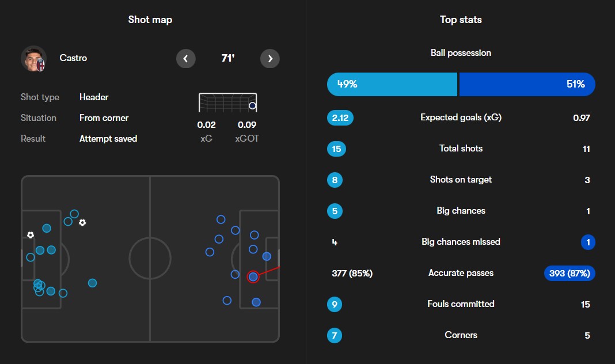615x364 pixels.
Task: Click the 49% possession bar segment
Action: [392, 84]
